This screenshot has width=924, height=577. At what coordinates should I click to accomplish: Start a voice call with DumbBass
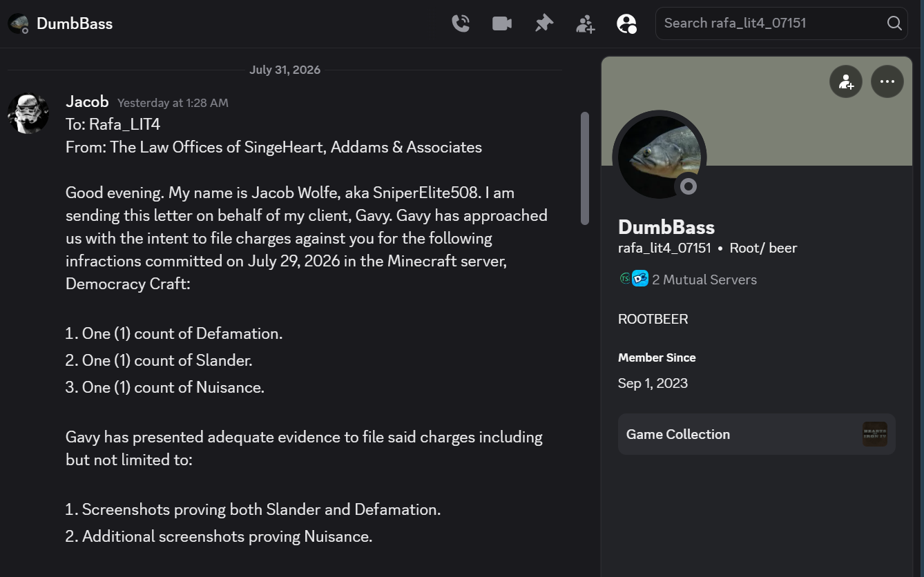pyautogui.click(x=461, y=23)
